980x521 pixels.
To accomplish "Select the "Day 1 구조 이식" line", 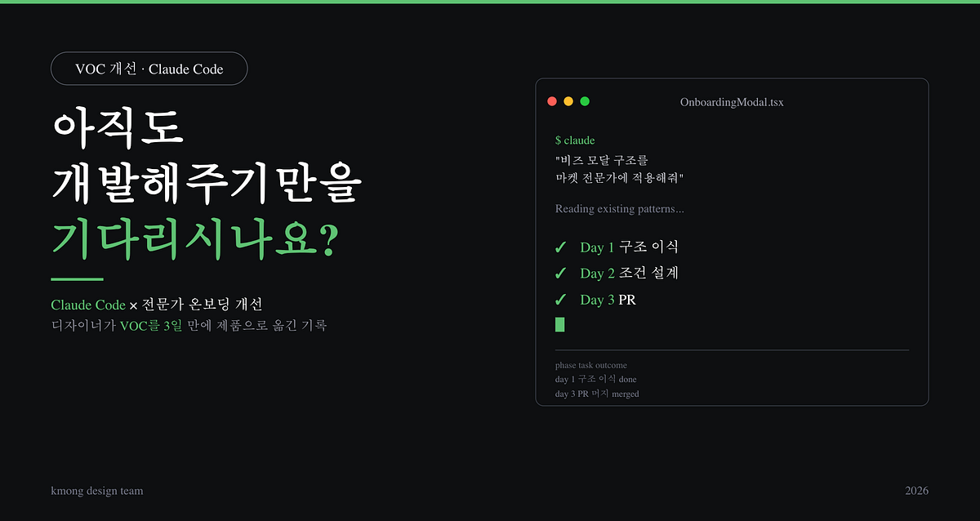I will click(629, 247).
